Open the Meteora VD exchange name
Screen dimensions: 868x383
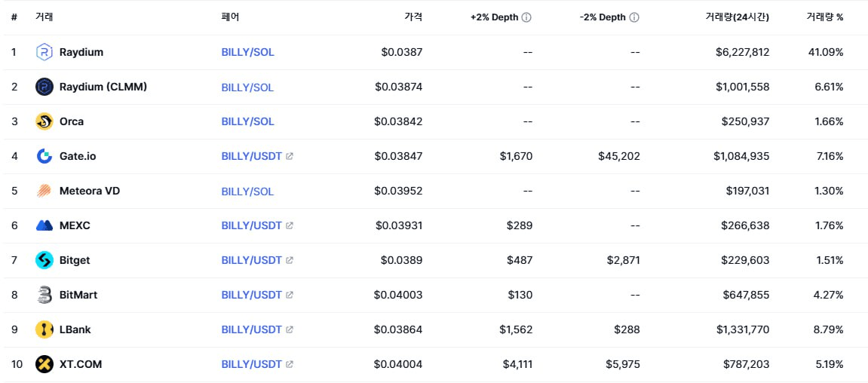click(x=90, y=191)
